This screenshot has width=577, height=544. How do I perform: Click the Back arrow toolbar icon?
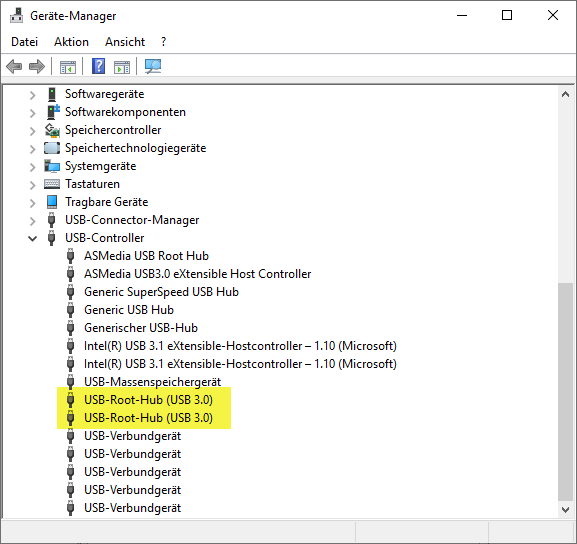[x=14, y=67]
